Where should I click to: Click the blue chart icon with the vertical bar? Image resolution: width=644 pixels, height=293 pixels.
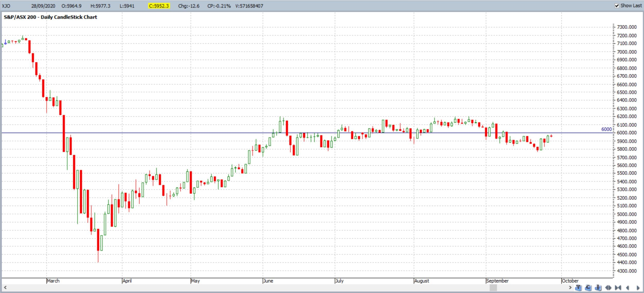point(598,288)
